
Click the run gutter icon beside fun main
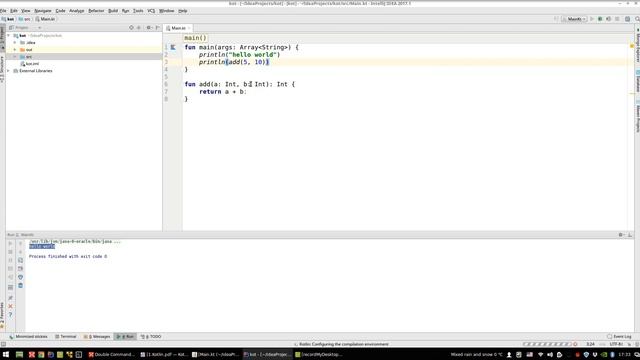173,47
